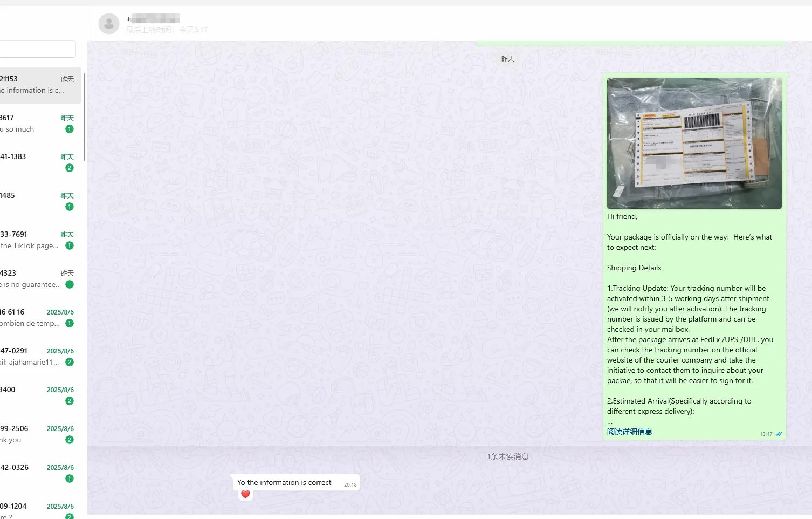This screenshot has width=812, height=519.
Task: Click the search field above the chat list
Action: click(37, 49)
